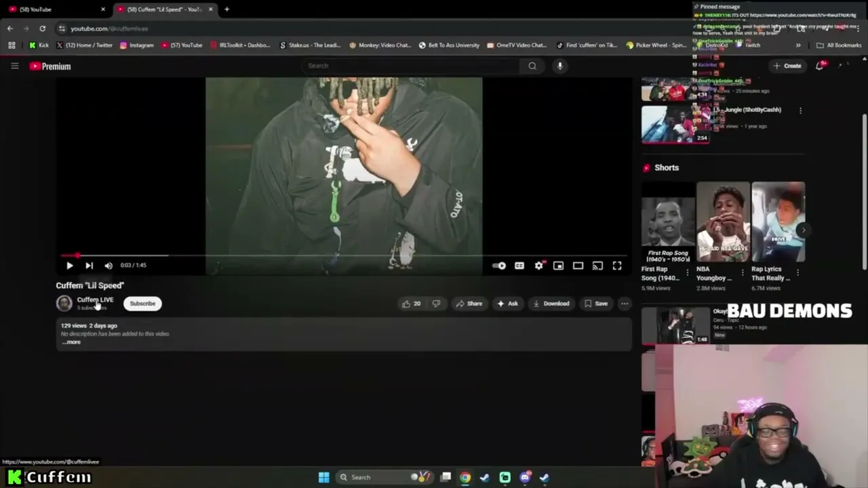This screenshot has width=868, height=488.
Task: Mute the video volume speaker icon
Action: pos(108,266)
